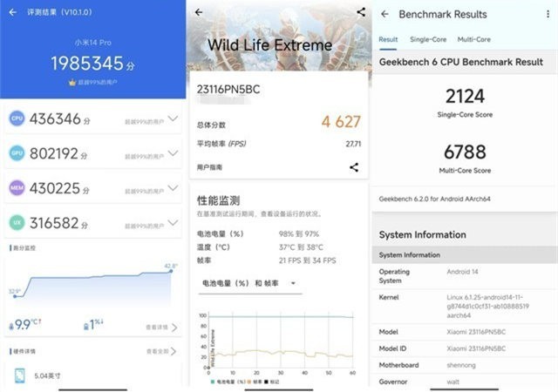Tap the Model ID row
The width and height of the screenshot is (558, 392).
click(465, 348)
